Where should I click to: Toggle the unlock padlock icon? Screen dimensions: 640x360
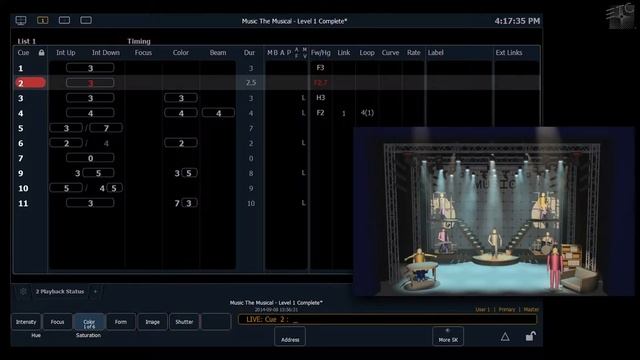click(530, 336)
